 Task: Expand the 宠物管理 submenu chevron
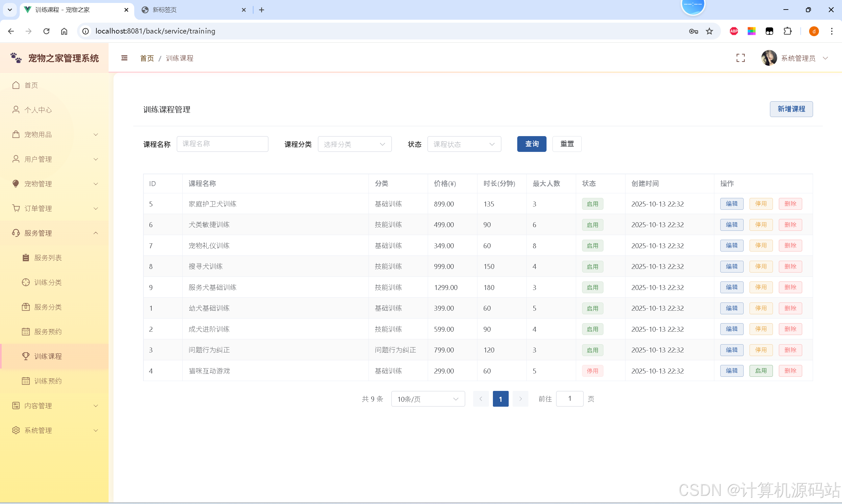click(x=96, y=184)
